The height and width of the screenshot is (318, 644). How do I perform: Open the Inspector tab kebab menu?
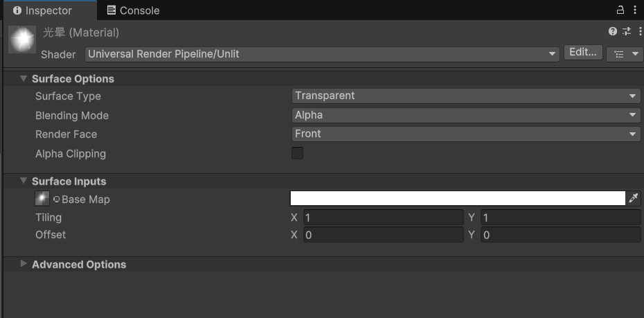coord(635,10)
